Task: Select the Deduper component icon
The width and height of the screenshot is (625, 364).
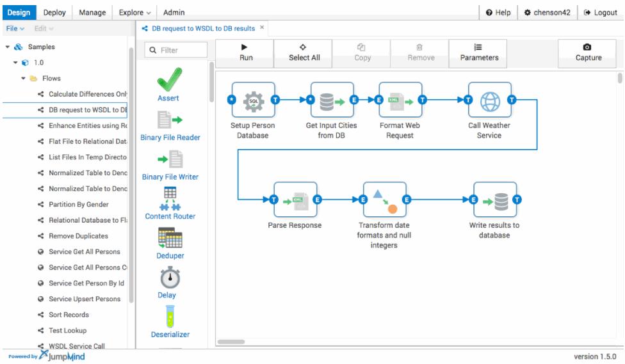Action: pos(170,238)
